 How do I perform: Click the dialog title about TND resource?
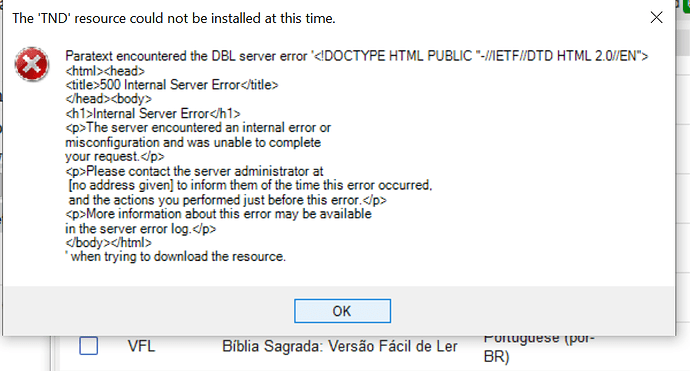[174, 18]
